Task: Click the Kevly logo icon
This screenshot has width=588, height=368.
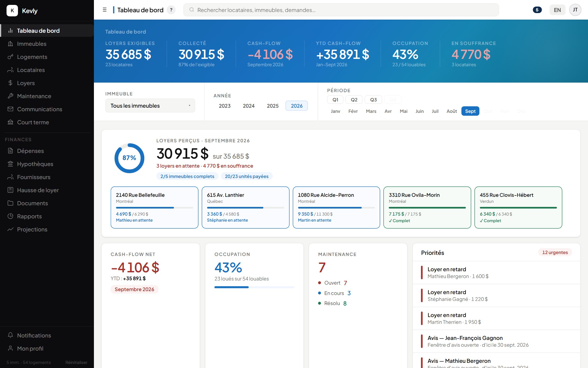Action: click(x=12, y=11)
